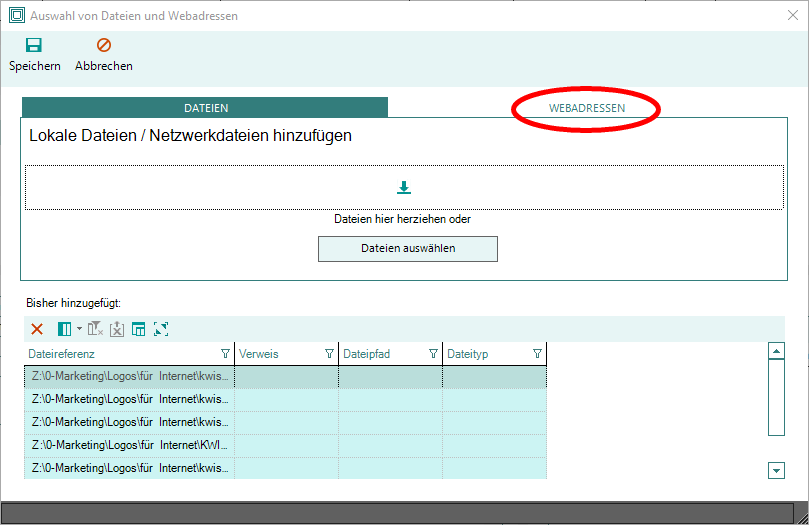Image resolution: width=809 pixels, height=525 pixels.
Task: Open dropdown arrow next to column chooser
Action: coord(80,329)
